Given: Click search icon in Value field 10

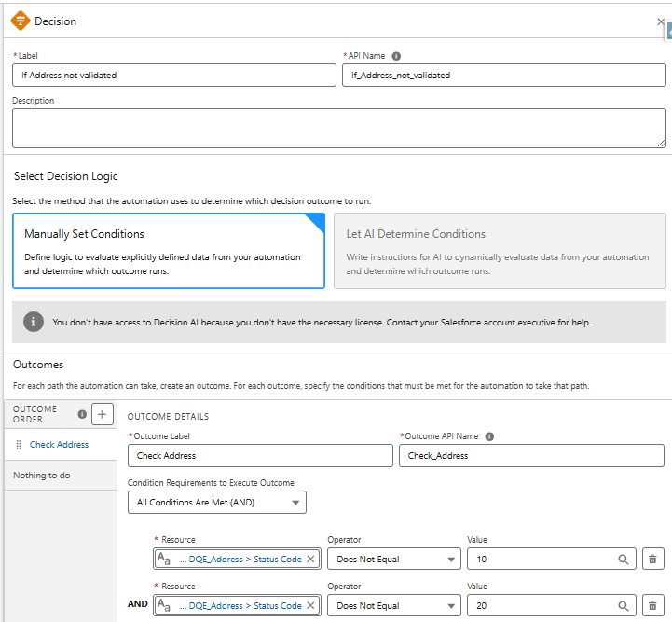Looking at the screenshot, I should point(623,559).
